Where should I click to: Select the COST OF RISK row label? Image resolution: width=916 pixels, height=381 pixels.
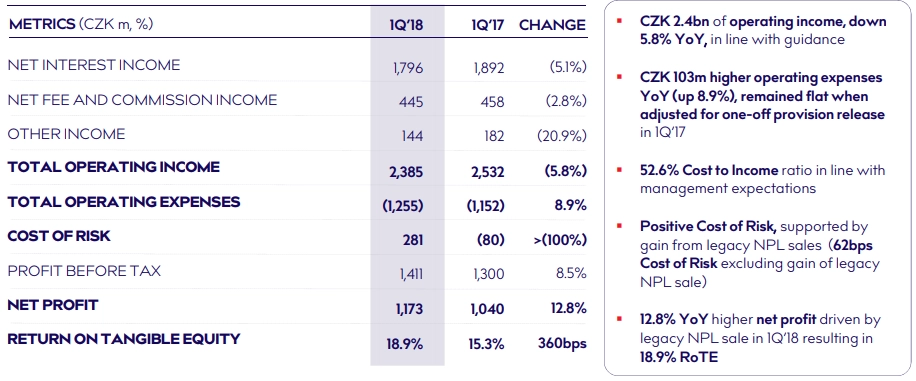[x=59, y=237]
